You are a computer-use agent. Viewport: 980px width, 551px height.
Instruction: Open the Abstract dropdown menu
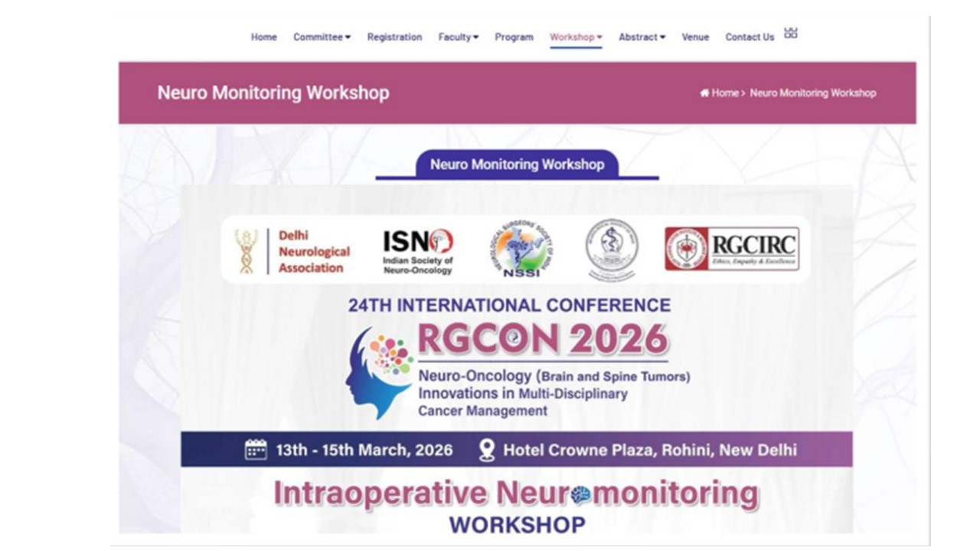point(642,37)
